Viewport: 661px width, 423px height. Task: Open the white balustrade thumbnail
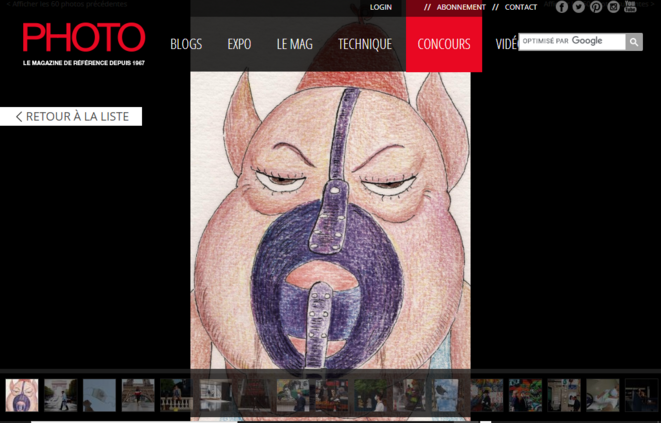tap(177, 395)
